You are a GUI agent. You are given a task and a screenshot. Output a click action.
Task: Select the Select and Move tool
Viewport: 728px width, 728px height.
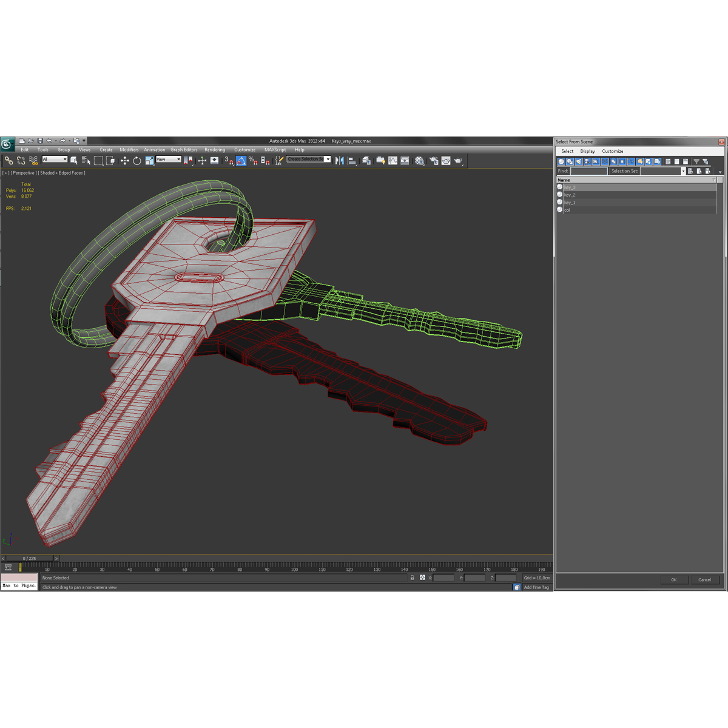point(125,160)
